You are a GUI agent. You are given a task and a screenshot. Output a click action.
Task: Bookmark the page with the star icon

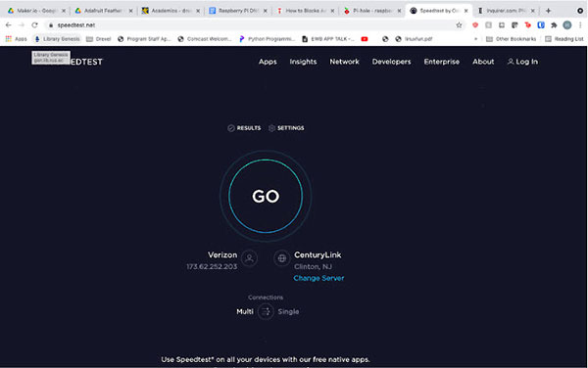click(459, 25)
